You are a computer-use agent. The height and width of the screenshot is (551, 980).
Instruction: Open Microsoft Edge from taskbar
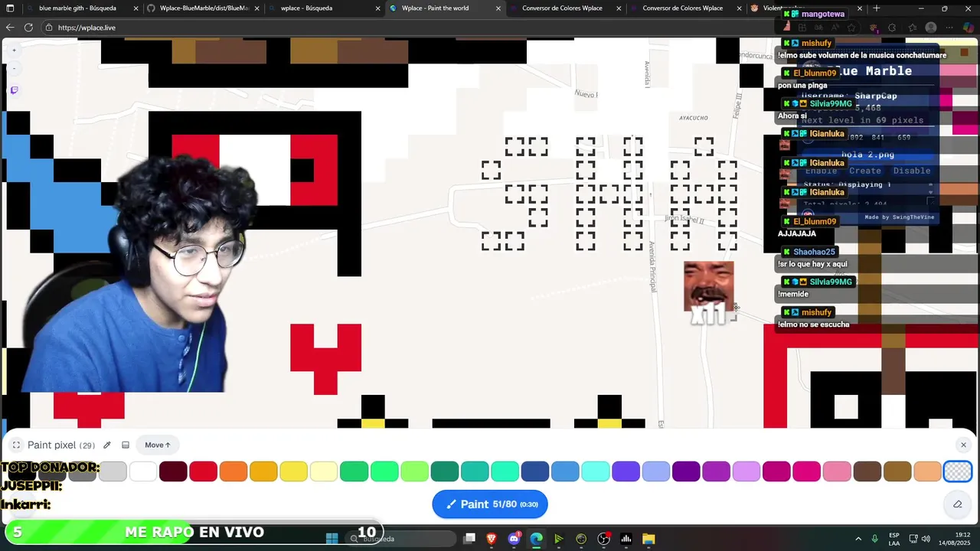[537, 539]
